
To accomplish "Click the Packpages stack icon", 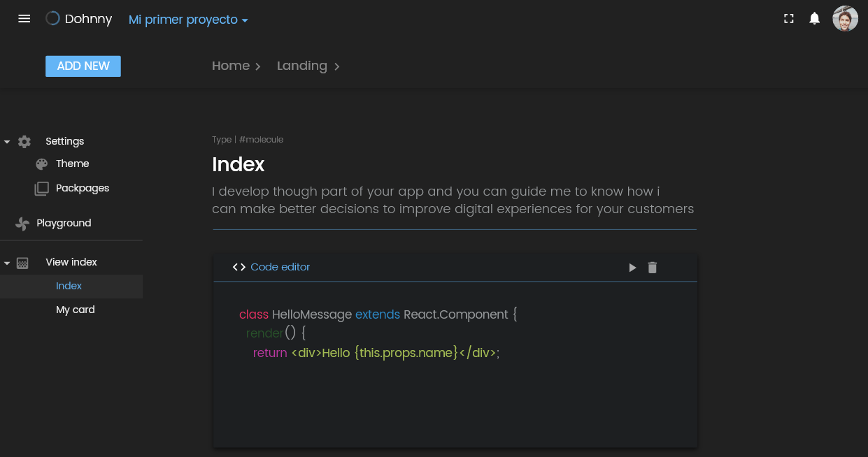I will [x=42, y=189].
